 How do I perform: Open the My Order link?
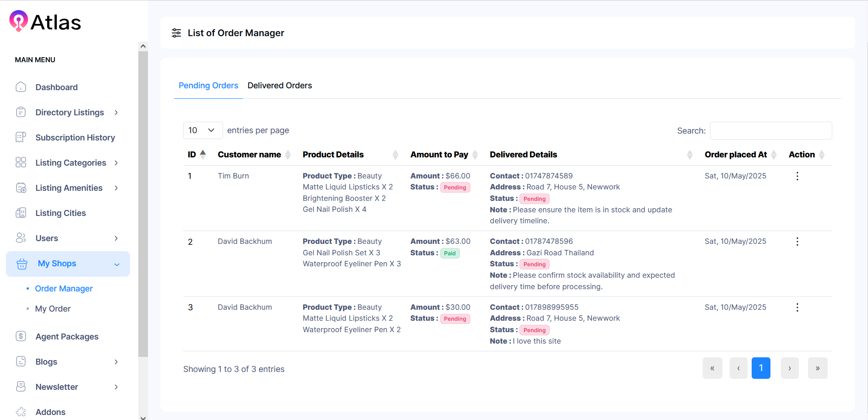pos(53,309)
